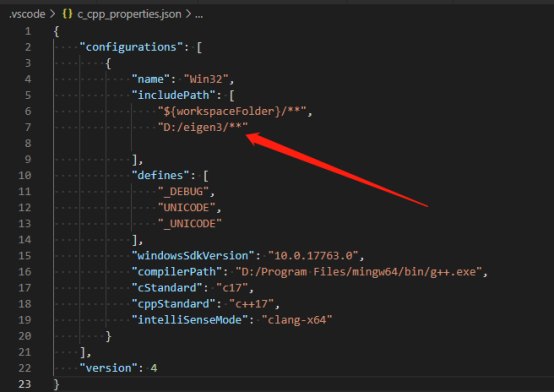The height and width of the screenshot is (392, 554).
Task: Click the .vscode breadcrumb folder
Action: tap(28, 14)
